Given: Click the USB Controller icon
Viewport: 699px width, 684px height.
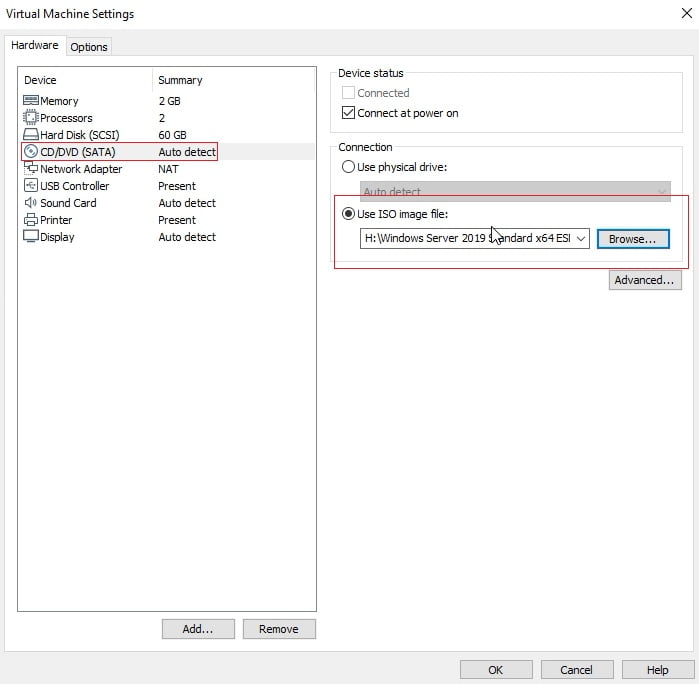Looking at the screenshot, I should coord(31,185).
